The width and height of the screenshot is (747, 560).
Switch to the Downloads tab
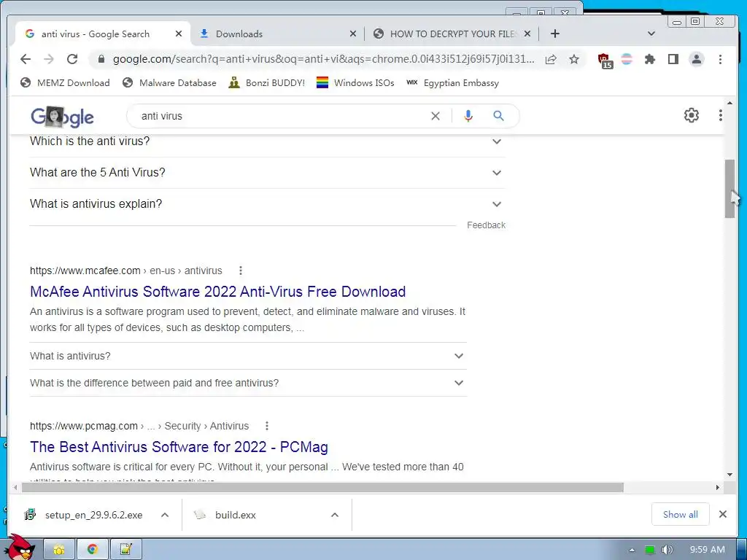[x=278, y=34]
